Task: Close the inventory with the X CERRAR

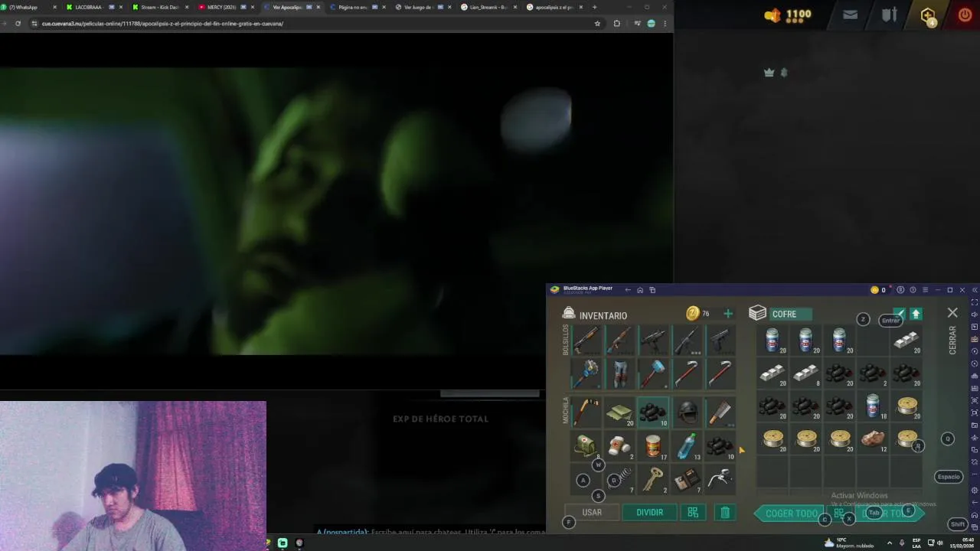Action: point(952,313)
